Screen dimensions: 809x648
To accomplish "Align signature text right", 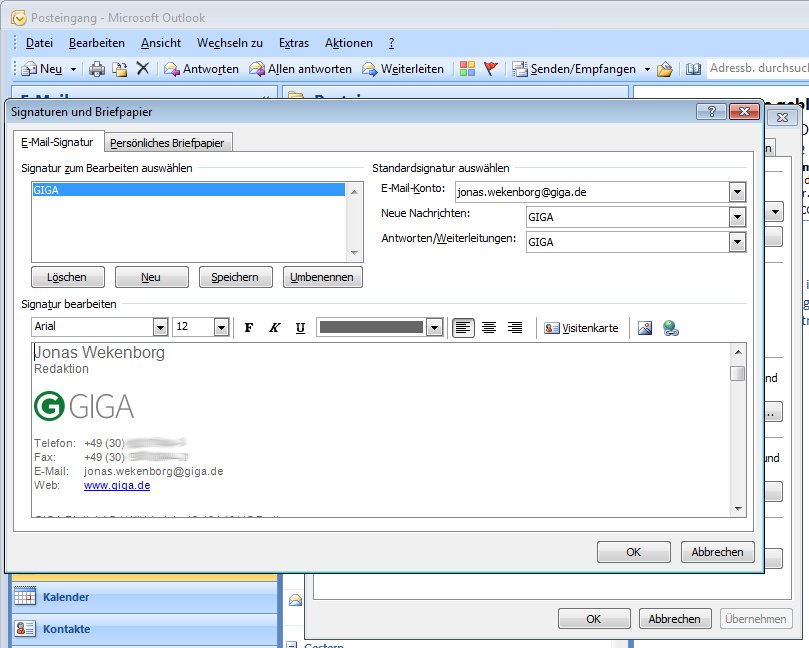I will 514,328.
